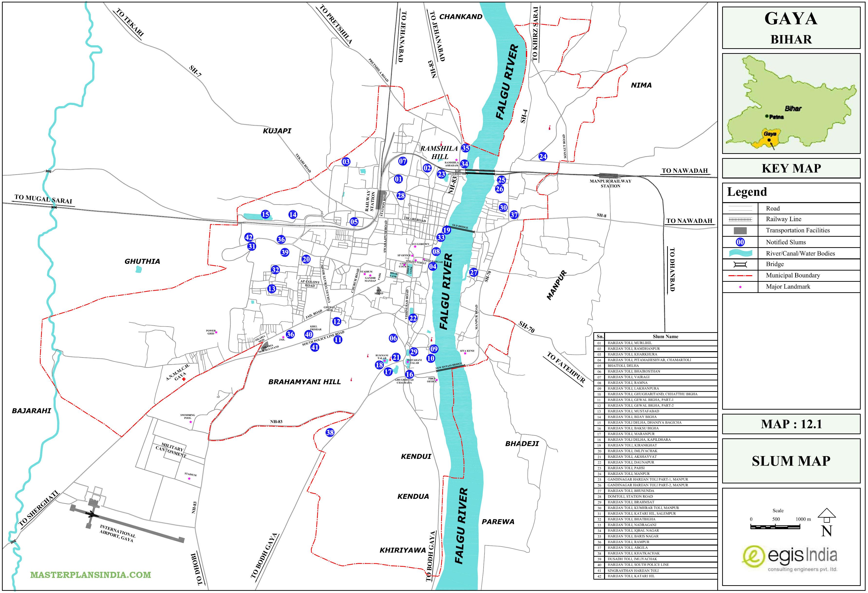Click table row HARIJAN TOLI, MURLIHIL
868x593 pixels.
pos(655,343)
